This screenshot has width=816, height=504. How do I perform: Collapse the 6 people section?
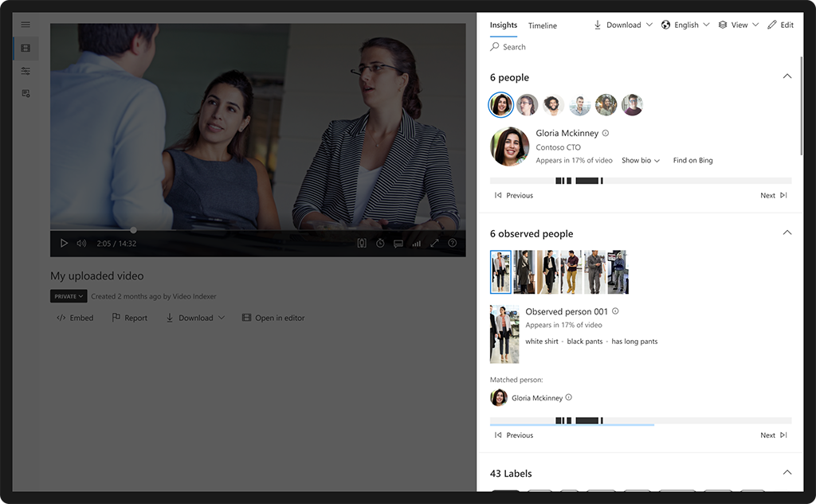coord(787,76)
